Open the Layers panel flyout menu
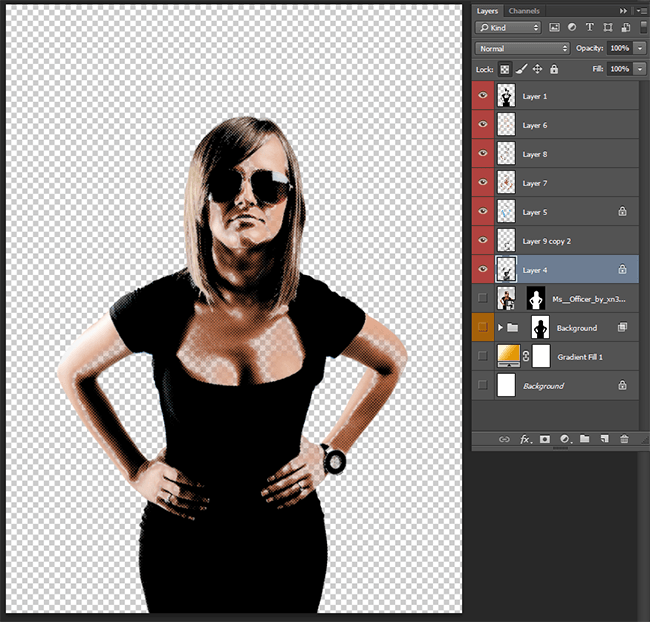 click(640, 10)
